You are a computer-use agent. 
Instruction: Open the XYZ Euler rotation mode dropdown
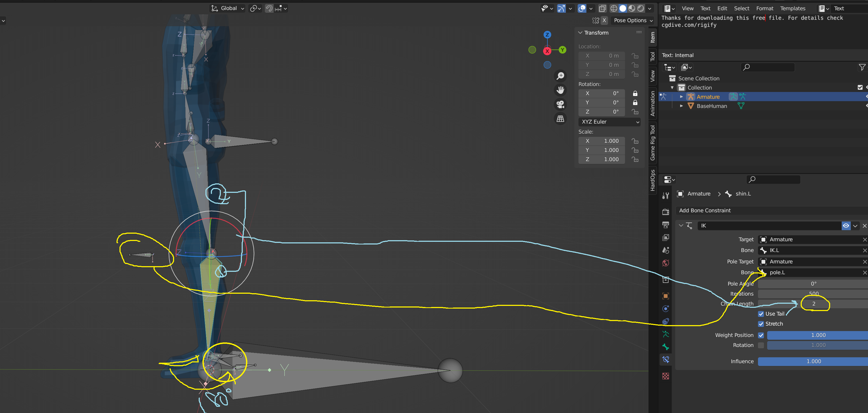click(609, 122)
